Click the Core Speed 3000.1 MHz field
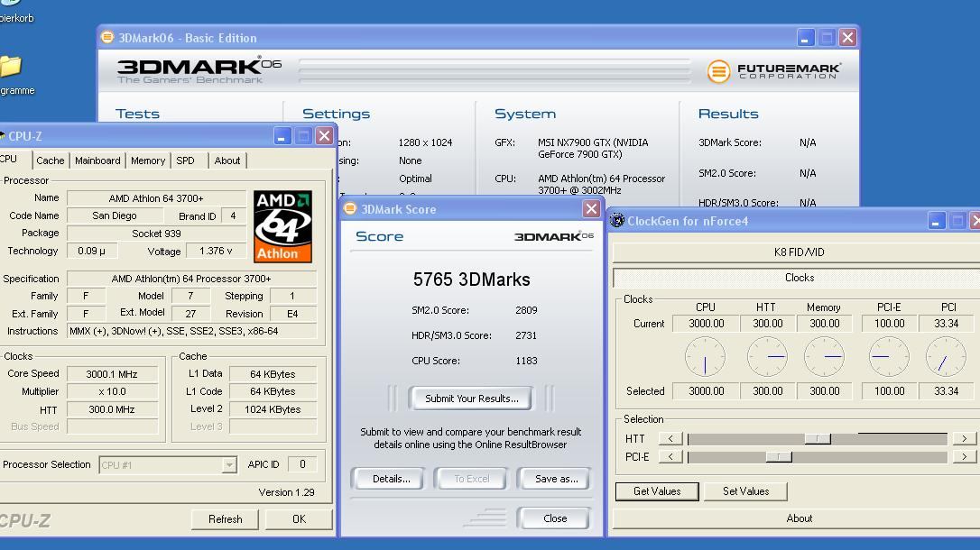980x550 pixels. 112,374
